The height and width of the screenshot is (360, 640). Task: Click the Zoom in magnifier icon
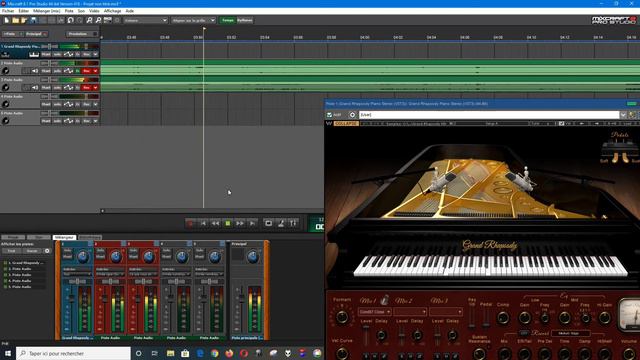pos(89,20)
